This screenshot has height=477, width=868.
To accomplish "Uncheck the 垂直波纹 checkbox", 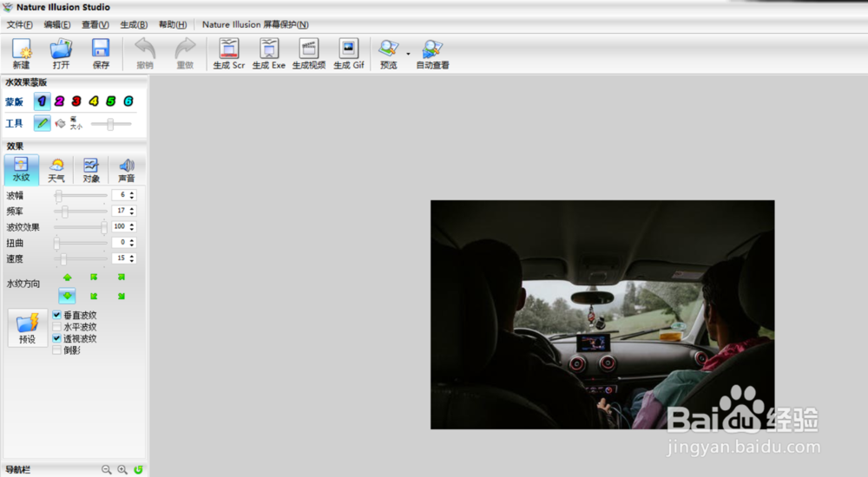I will point(56,315).
